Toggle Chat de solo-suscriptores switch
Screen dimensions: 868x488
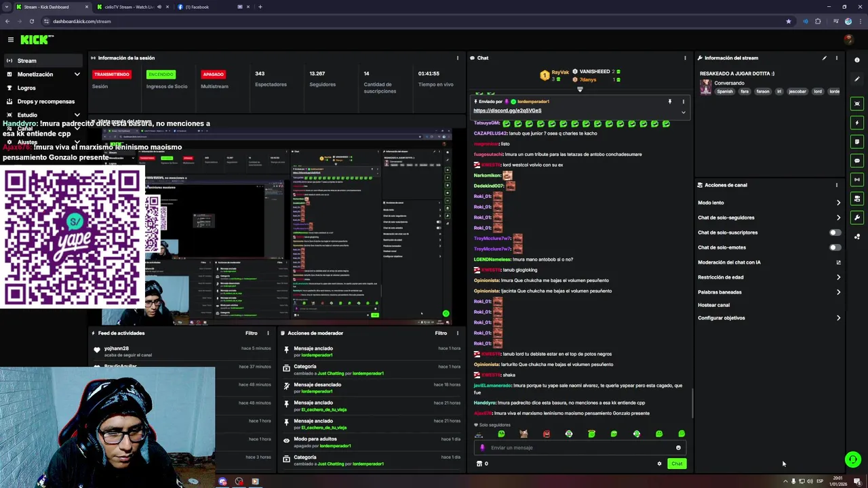[835, 232]
